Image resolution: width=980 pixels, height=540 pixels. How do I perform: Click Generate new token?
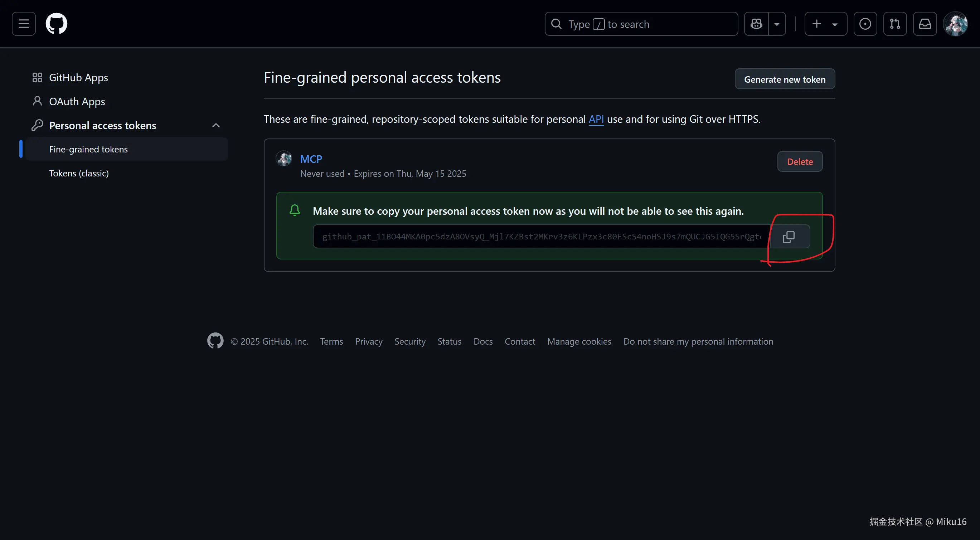coord(785,79)
